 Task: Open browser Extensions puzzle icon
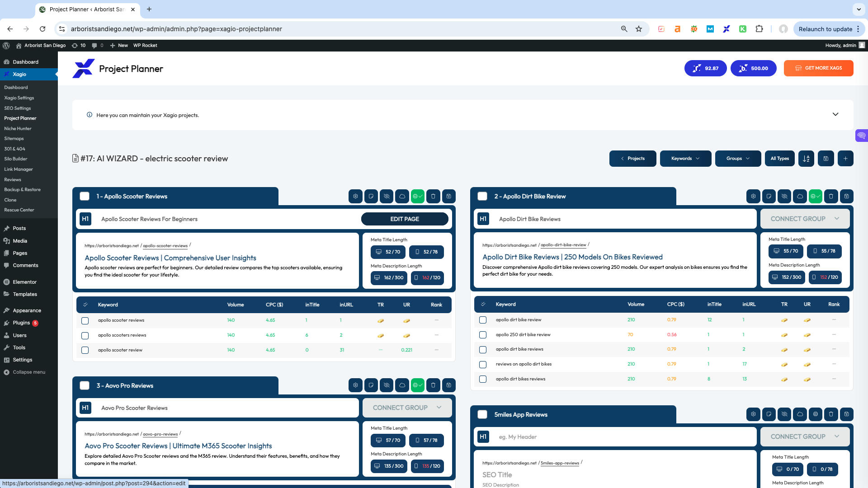click(x=759, y=29)
